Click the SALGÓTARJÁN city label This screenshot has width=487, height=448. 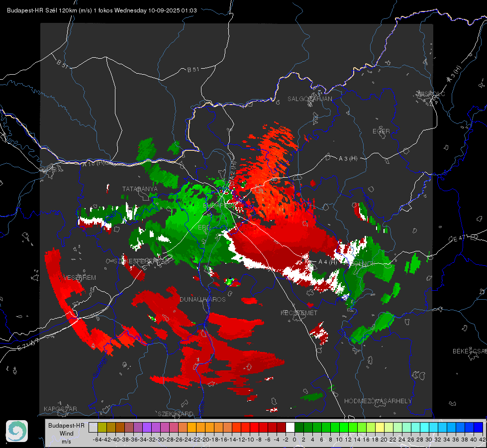309,99
